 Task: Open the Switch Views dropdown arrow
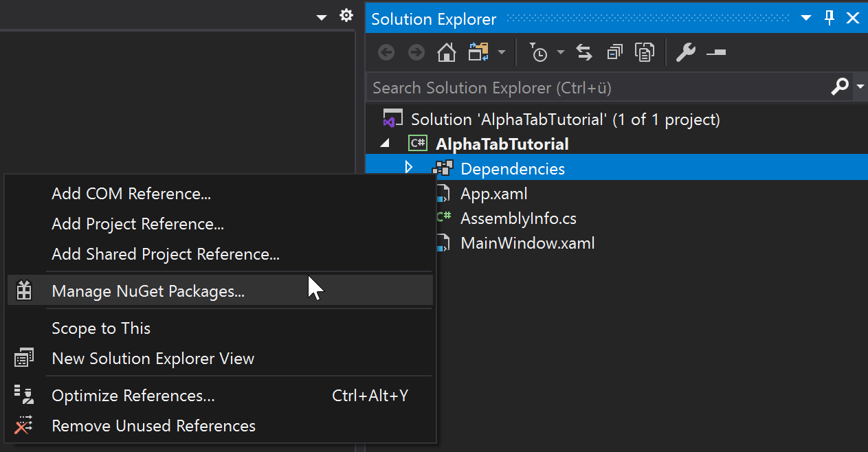click(x=502, y=53)
